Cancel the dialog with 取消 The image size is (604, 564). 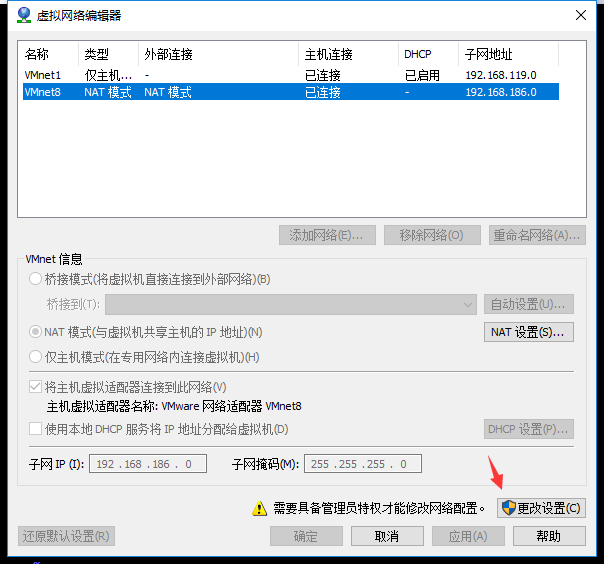coord(387,536)
